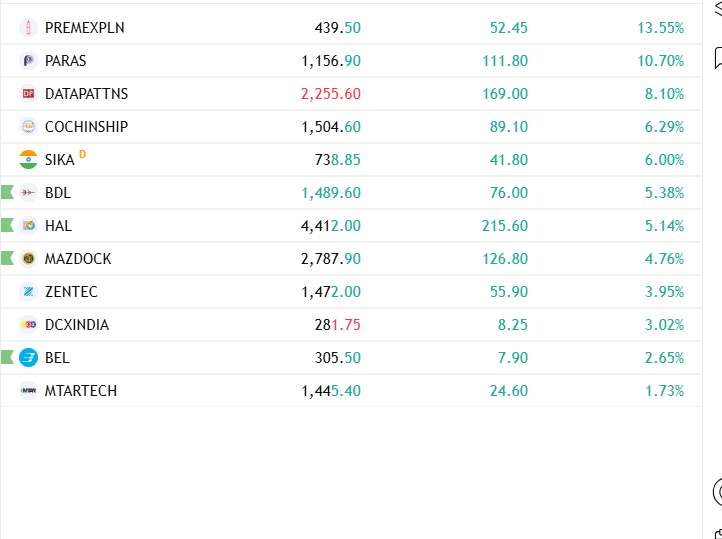Image resolution: width=722 pixels, height=539 pixels.
Task: Click the percent change 8.10%
Action: pyautogui.click(x=664, y=94)
